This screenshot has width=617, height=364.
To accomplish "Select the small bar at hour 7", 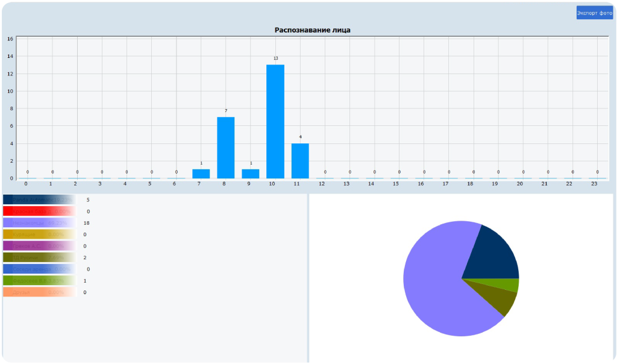I will pos(201,174).
